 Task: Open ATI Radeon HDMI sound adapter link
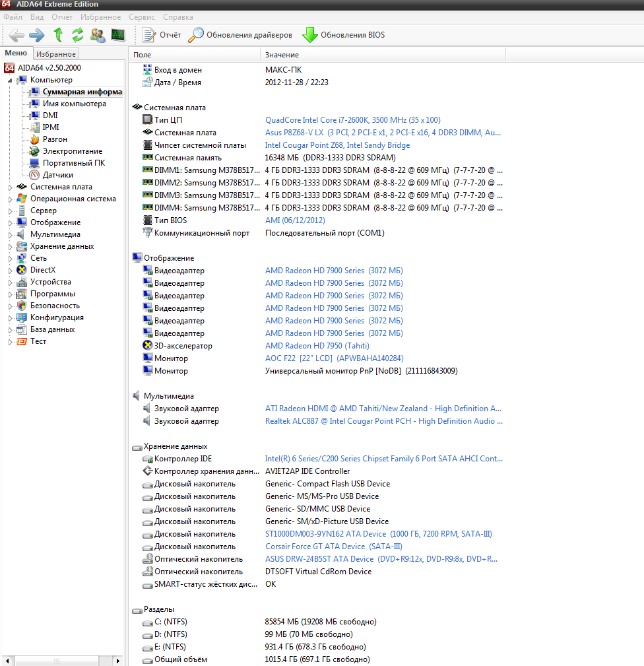tap(383, 409)
